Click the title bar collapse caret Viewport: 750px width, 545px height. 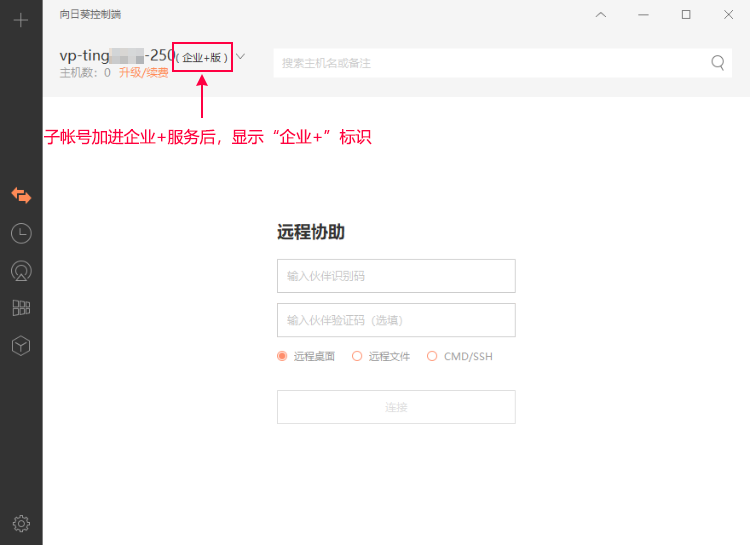coord(600,14)
